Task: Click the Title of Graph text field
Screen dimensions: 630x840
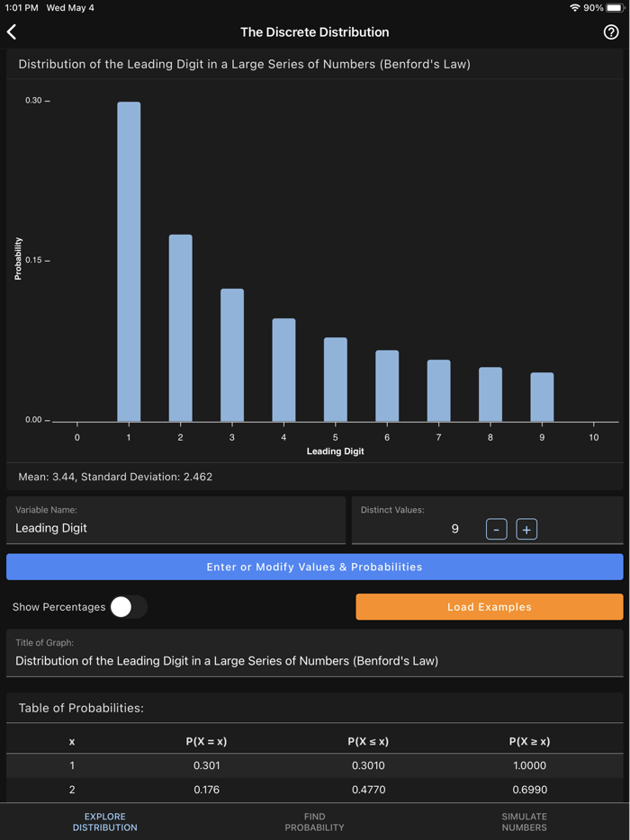Action: coord(314,662)
